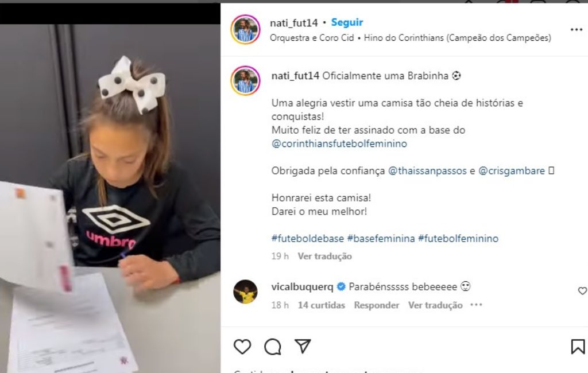Open #futebolfeminino hashtag

tap(458, 238)
